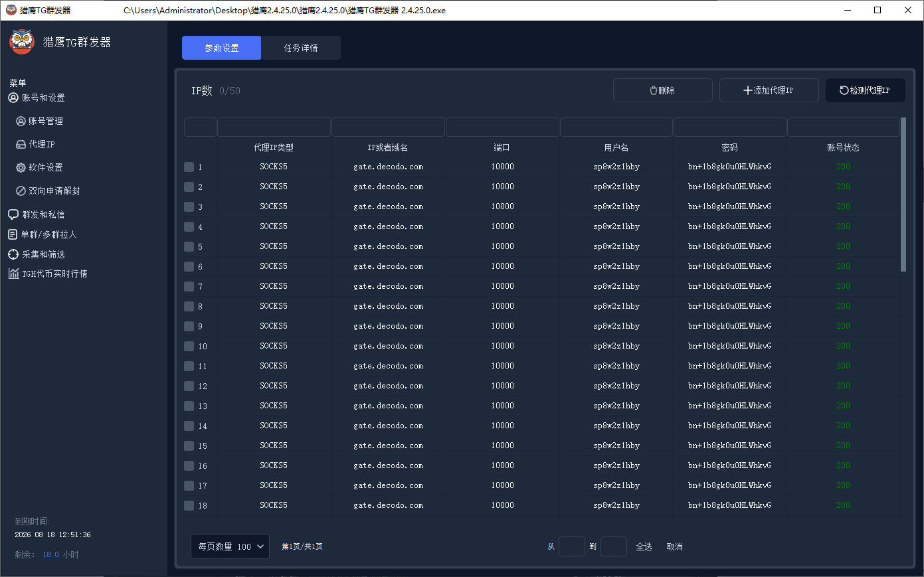Click the trash icon on 删除 button

coord(654,90)
